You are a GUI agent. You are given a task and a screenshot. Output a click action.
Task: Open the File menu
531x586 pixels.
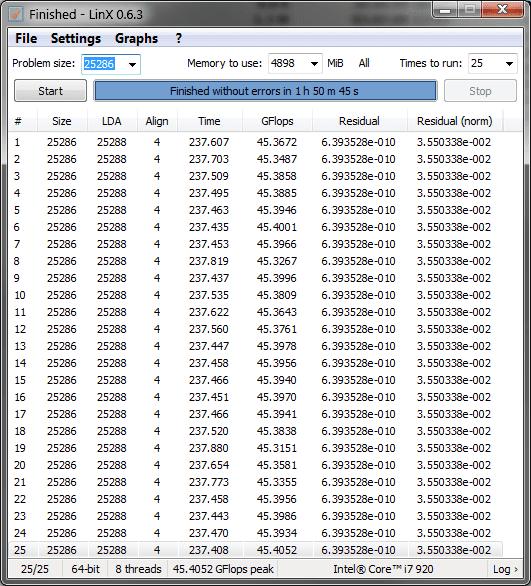26,38
